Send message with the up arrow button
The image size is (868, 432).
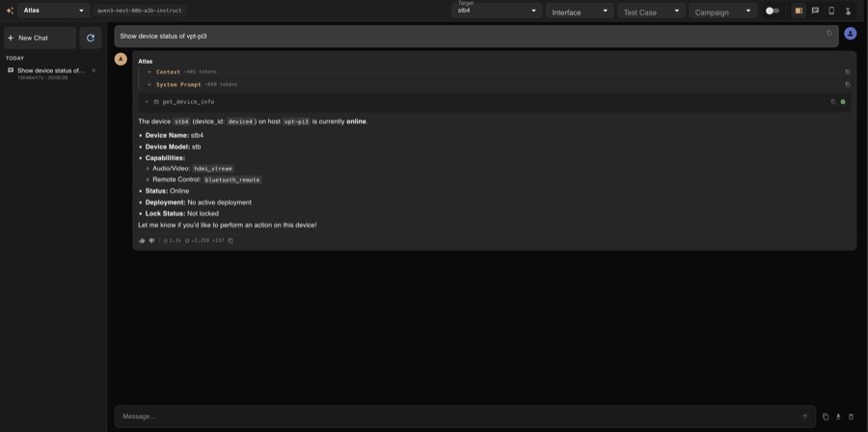pos(804,417)
